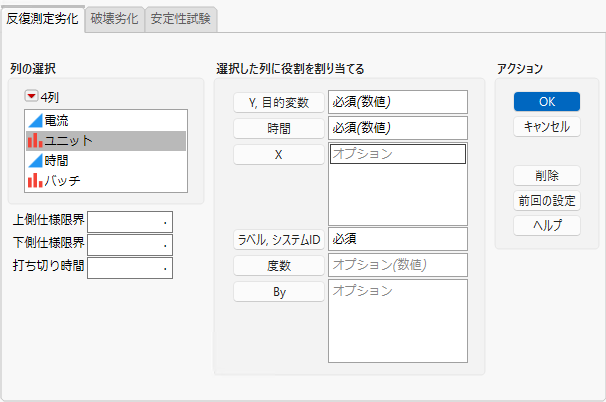This screenshot has width=606, height=402.
Task: Select the ユニット column row
Action: 106,141
